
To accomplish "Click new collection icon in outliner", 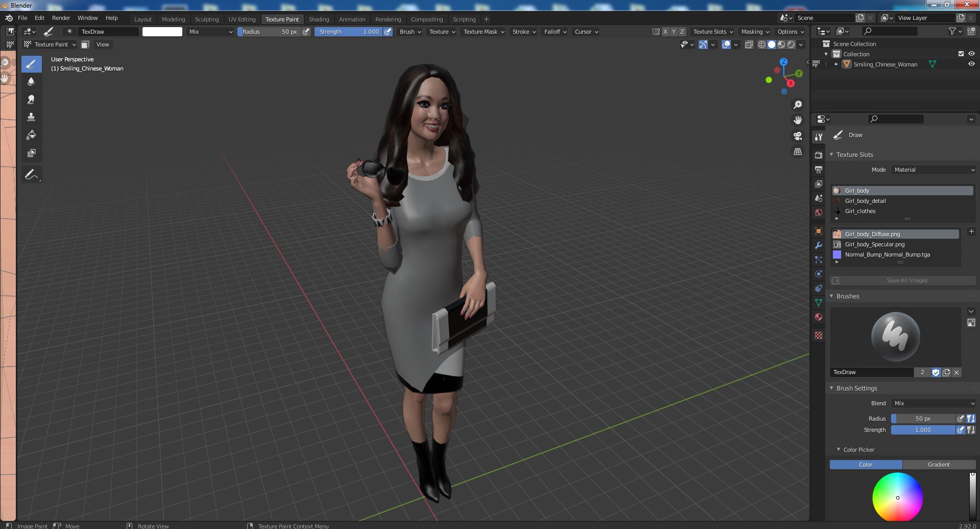I will click(x=971, y=31).
